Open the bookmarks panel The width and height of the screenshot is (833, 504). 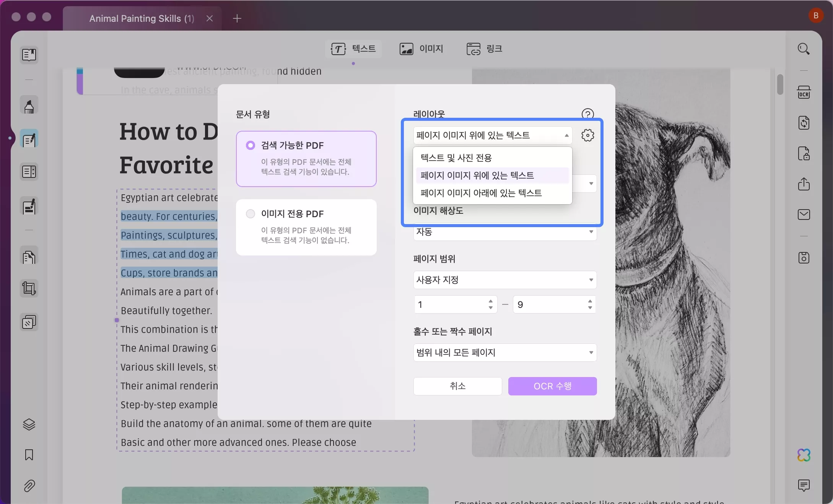[29, 455]
